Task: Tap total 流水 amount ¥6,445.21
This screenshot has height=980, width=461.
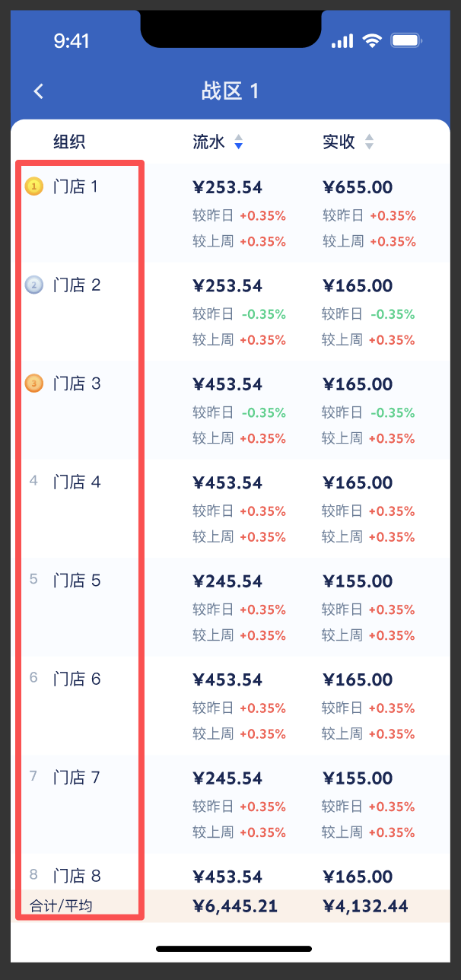Action: pyautogui.click(x=235, y=906)
